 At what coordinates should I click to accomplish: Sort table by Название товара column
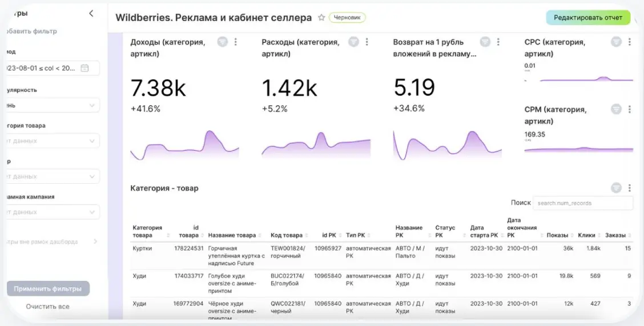point(260,236)
